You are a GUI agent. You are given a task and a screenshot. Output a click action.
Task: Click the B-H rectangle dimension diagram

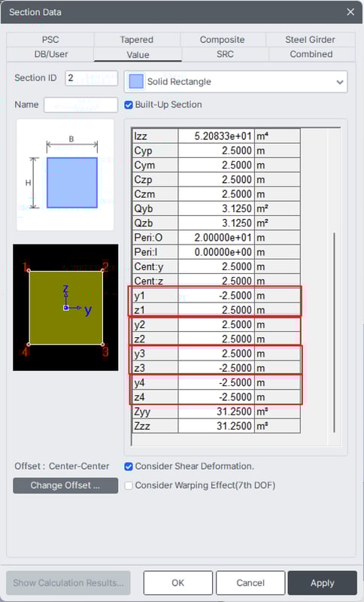[x=65, y=175]
